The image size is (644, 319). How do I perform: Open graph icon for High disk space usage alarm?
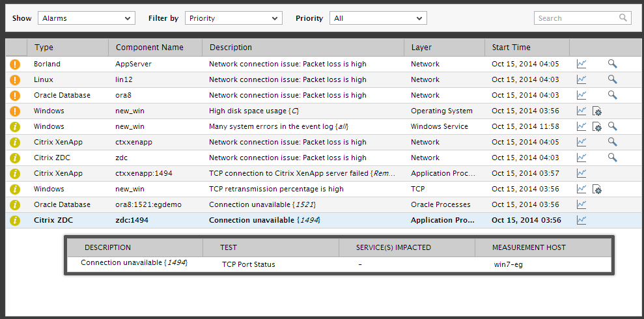click(581, 111)
